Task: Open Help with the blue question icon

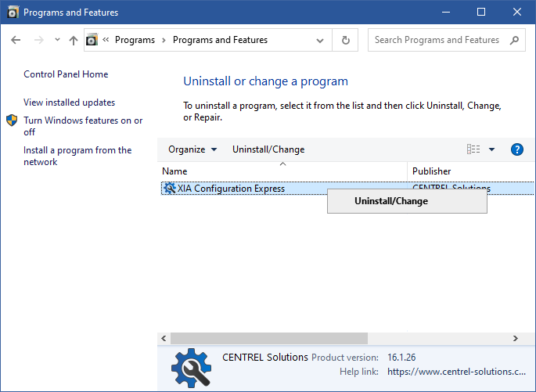Action: [x=517, y=149]
